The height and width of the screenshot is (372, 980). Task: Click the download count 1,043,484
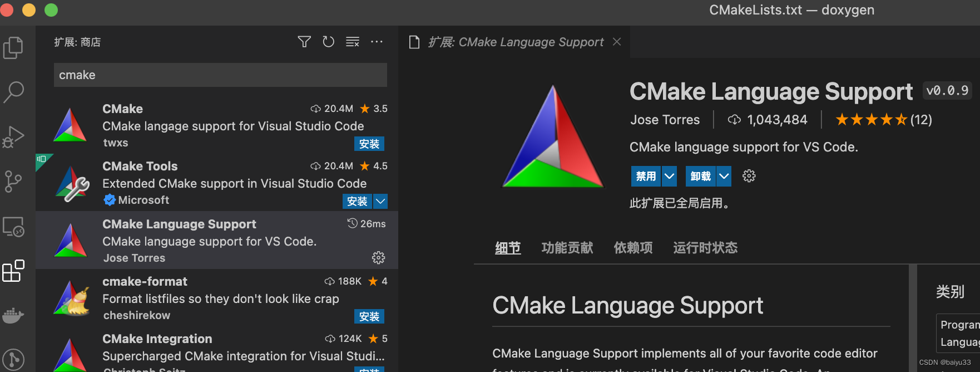[776, 120]
